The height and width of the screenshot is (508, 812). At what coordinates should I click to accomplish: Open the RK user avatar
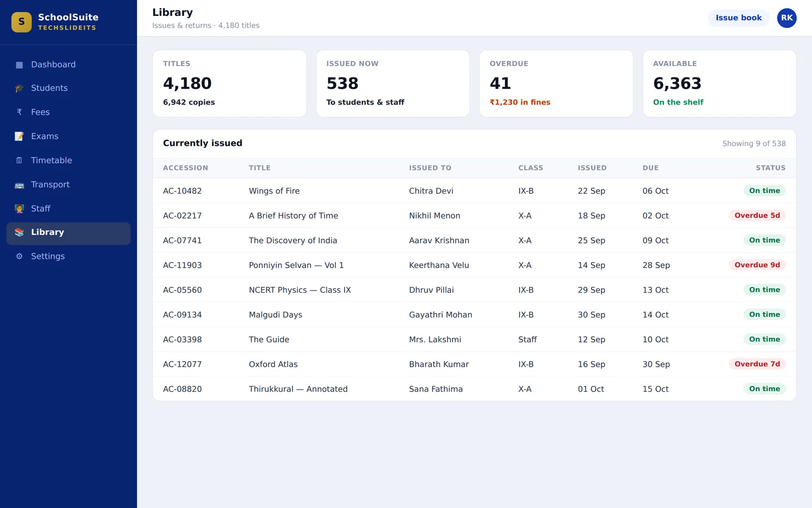click(x=787, y=18)
